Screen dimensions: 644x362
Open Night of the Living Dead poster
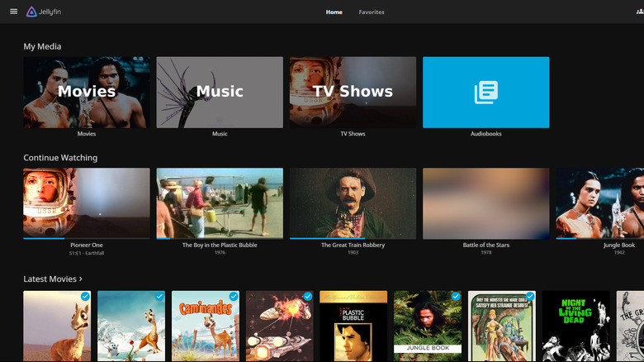click(575, 326)
